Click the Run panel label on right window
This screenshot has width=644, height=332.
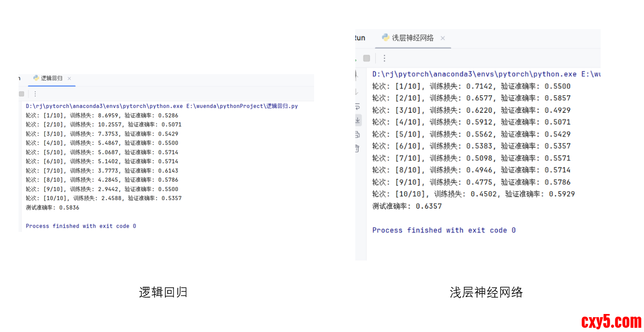(x=360, y=38)
